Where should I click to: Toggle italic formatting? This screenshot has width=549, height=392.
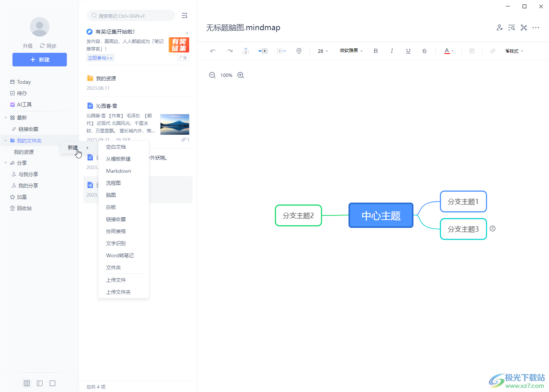[x=392, y=51]
